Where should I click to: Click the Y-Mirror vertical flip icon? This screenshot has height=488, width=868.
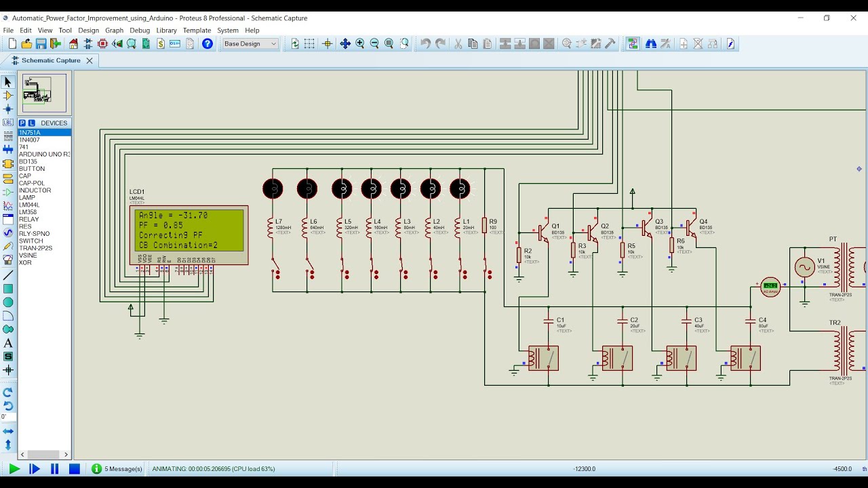click(8, 445)
